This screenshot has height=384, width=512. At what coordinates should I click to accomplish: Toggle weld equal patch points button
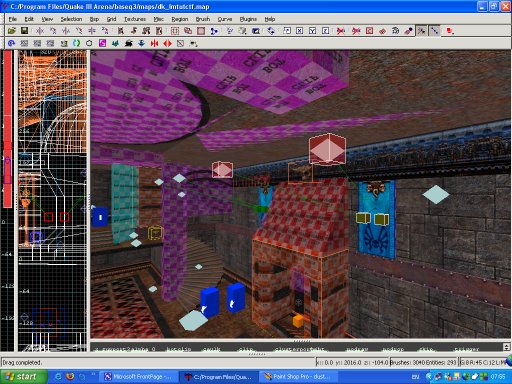pos(422,31)
